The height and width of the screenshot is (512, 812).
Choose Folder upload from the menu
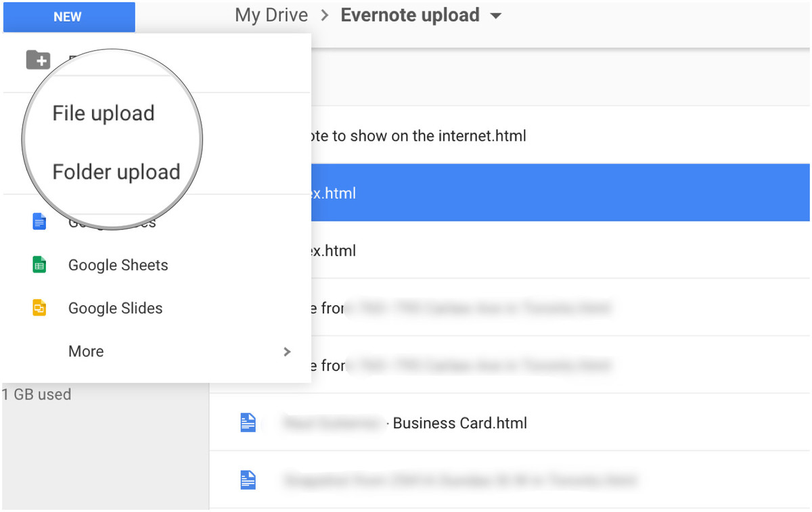click(116, 172)
